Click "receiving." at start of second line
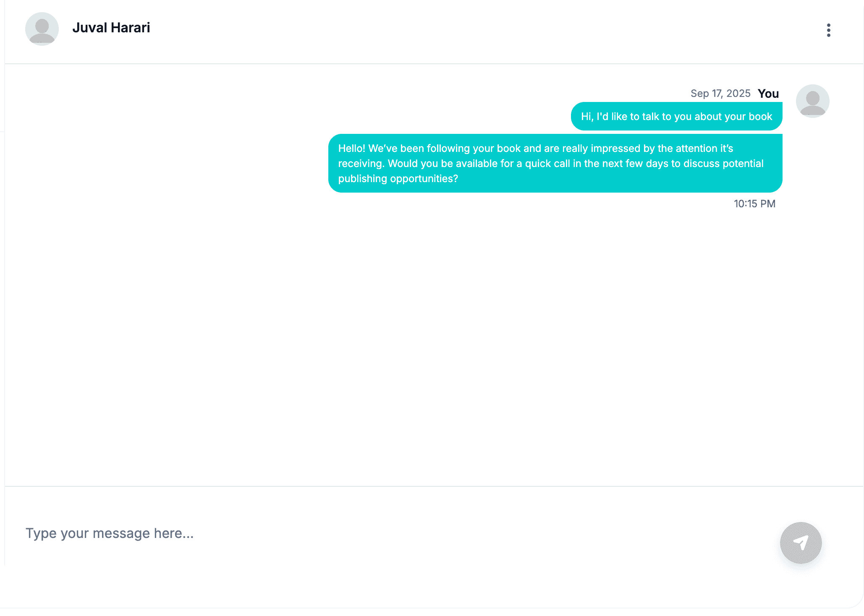The height and width of the screenshot is (616, 864). (361, 164)
